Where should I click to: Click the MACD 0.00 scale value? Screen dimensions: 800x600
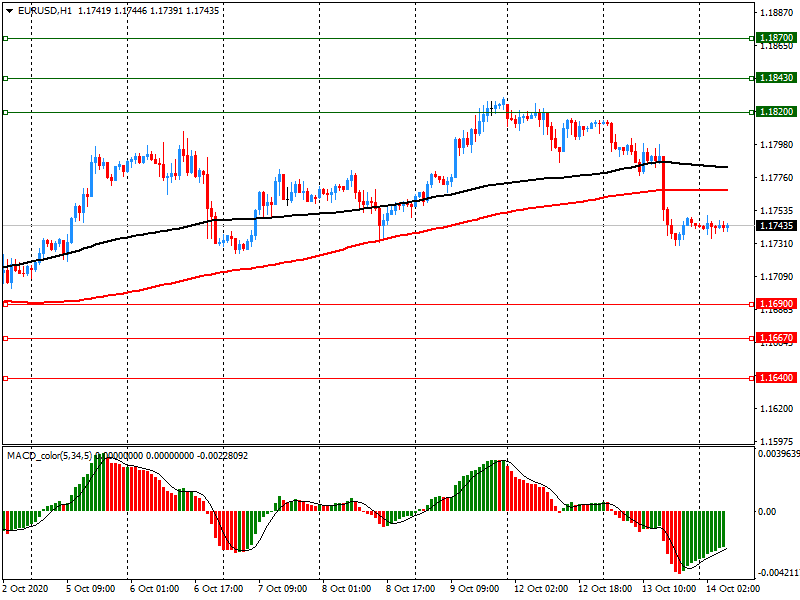pyautogui.click(x=767, y=512)
